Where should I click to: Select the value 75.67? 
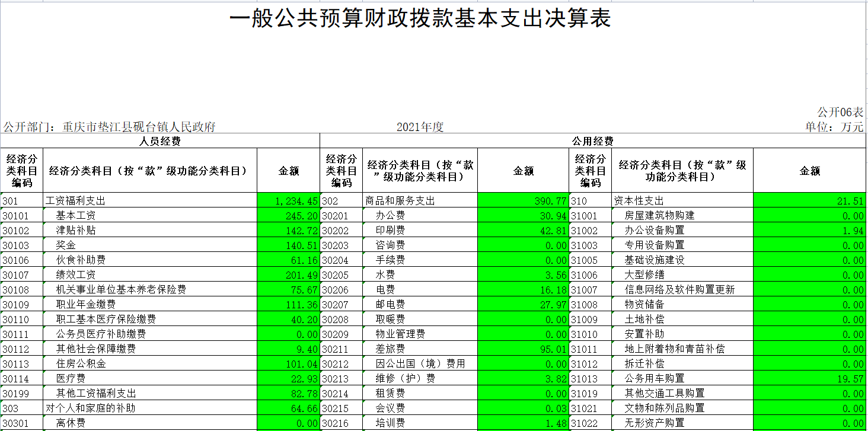289,289
